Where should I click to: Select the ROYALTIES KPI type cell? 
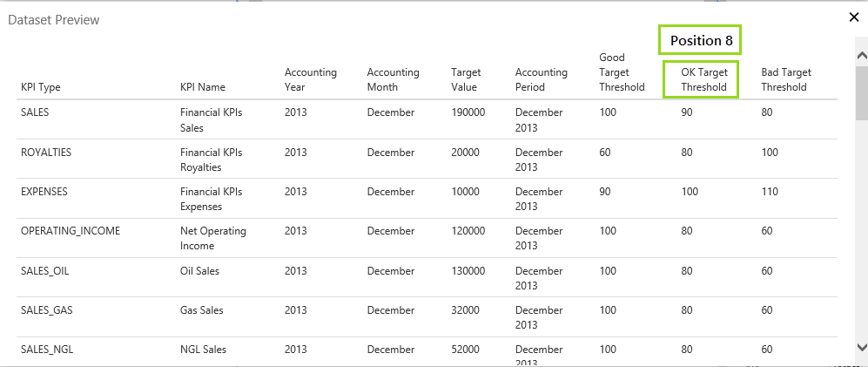[x=46, y=153]
